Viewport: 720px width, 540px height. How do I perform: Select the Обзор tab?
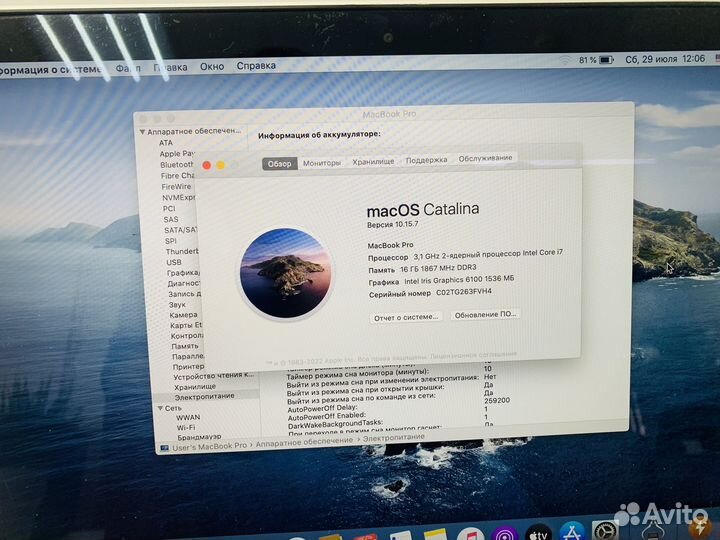[x=280, y=164]
